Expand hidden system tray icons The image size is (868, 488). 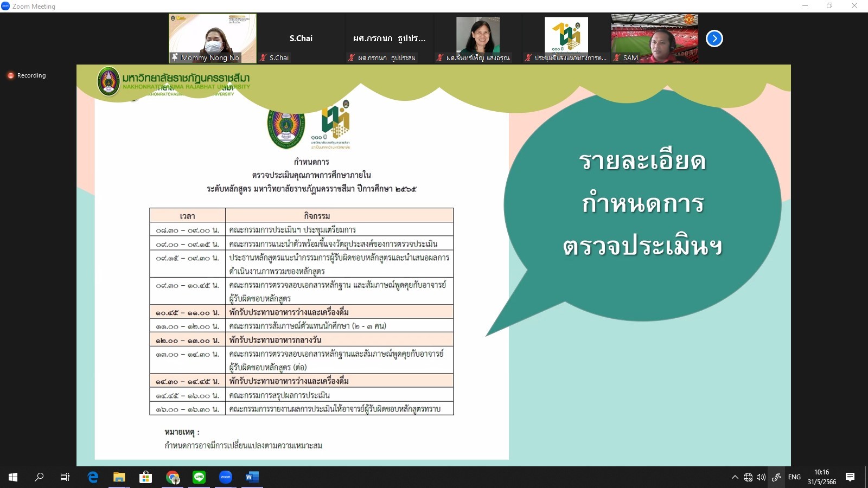pyautogui.click(x=735, y=477)
